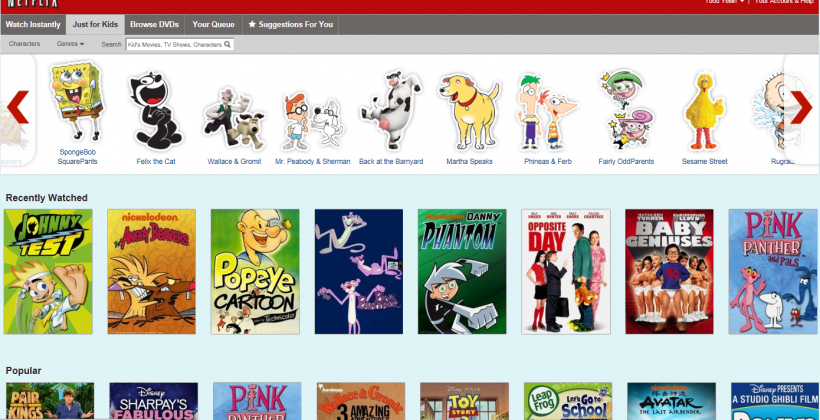
Task: Click the Back at the Barnyard cow image
Action: pyautogui.click(x=391, y=110)
